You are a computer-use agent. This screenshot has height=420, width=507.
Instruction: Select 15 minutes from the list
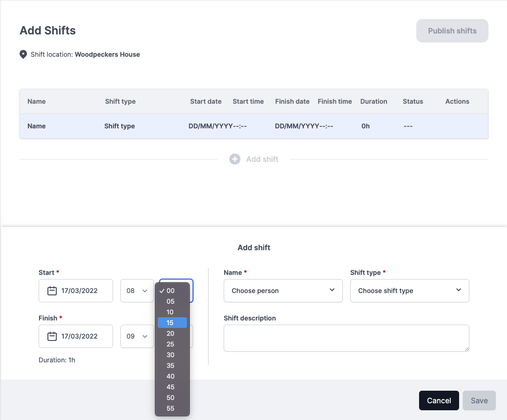point(172,323)
